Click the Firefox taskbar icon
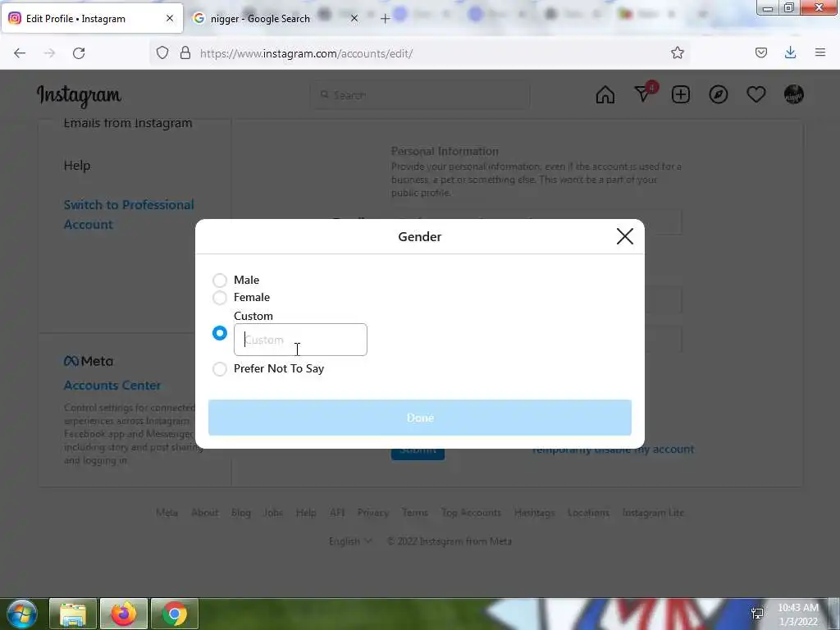The image size is (840, 630). (x=124, y=614)
